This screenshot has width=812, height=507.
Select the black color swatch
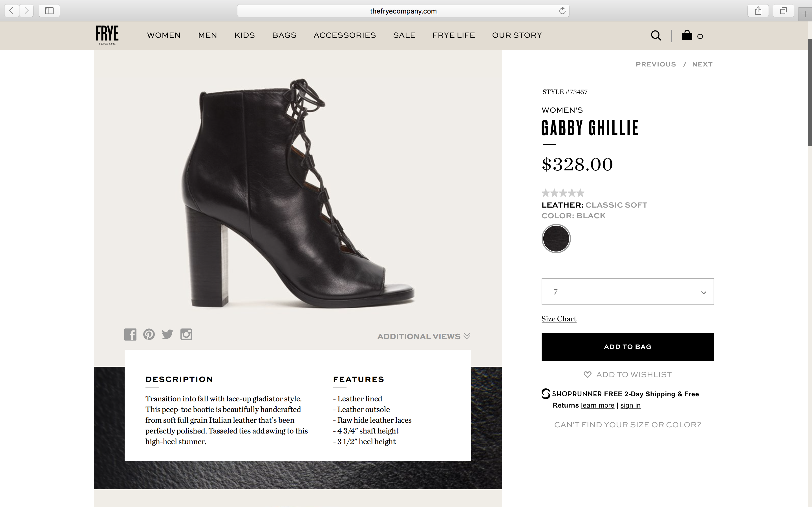coord(556,238)
